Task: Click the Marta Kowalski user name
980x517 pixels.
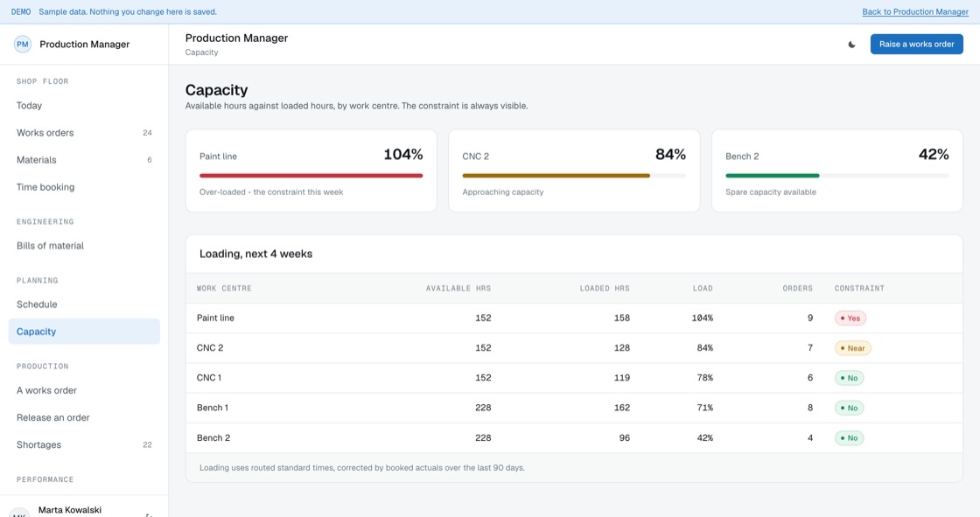Action: (69, 510)
